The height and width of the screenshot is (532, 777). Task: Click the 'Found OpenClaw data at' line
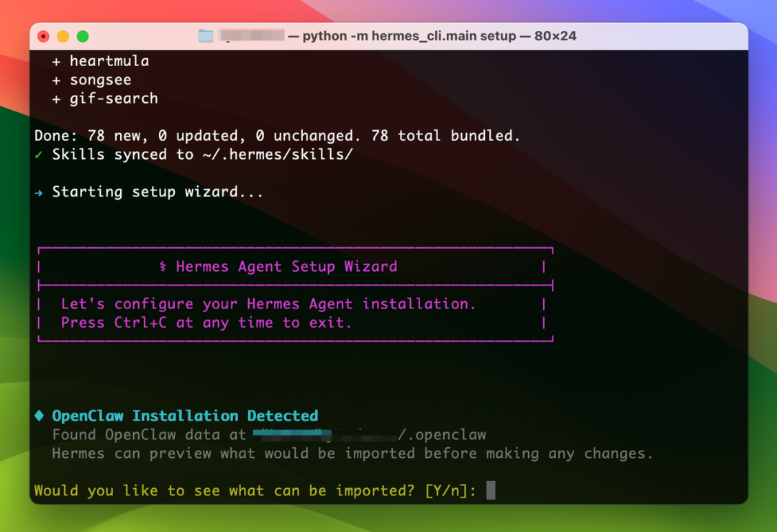269,434
